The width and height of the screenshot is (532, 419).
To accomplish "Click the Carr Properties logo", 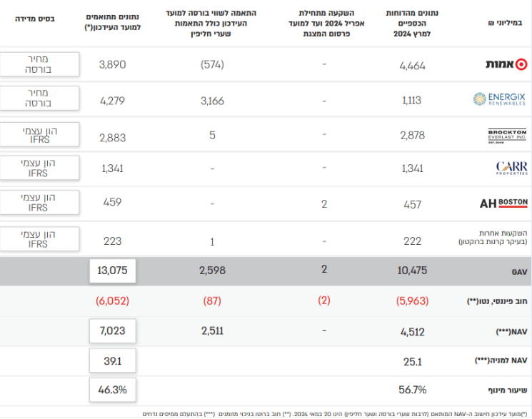I will [x=511, y=168].
